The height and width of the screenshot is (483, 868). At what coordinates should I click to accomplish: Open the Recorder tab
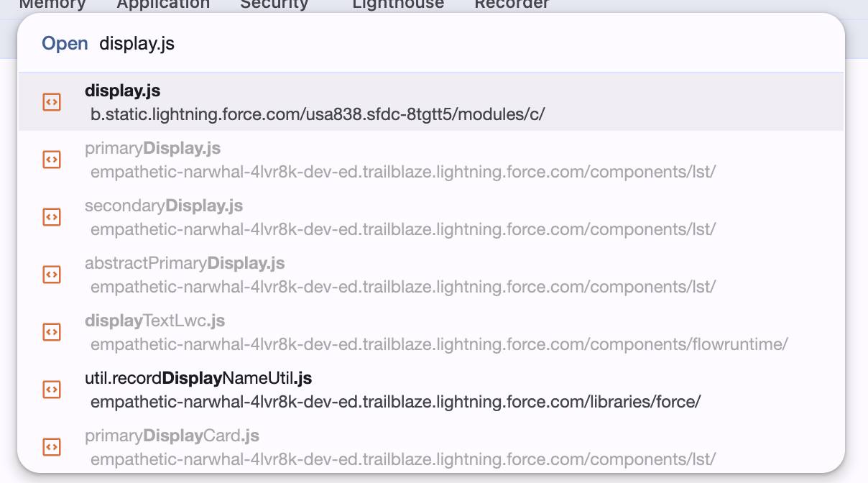(512, 4)
